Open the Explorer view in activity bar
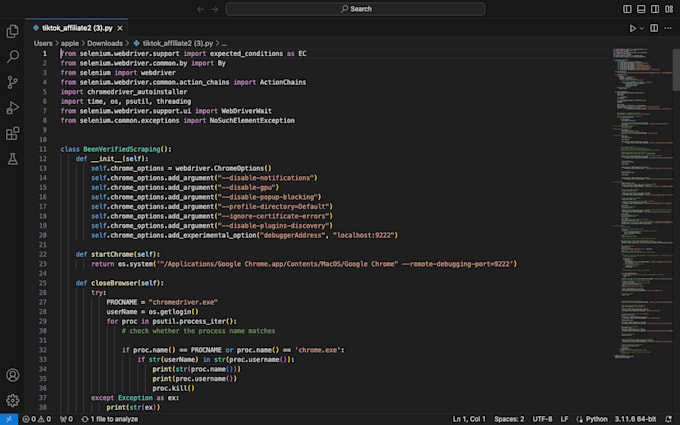The image size is (680, 425). (13, 31)
